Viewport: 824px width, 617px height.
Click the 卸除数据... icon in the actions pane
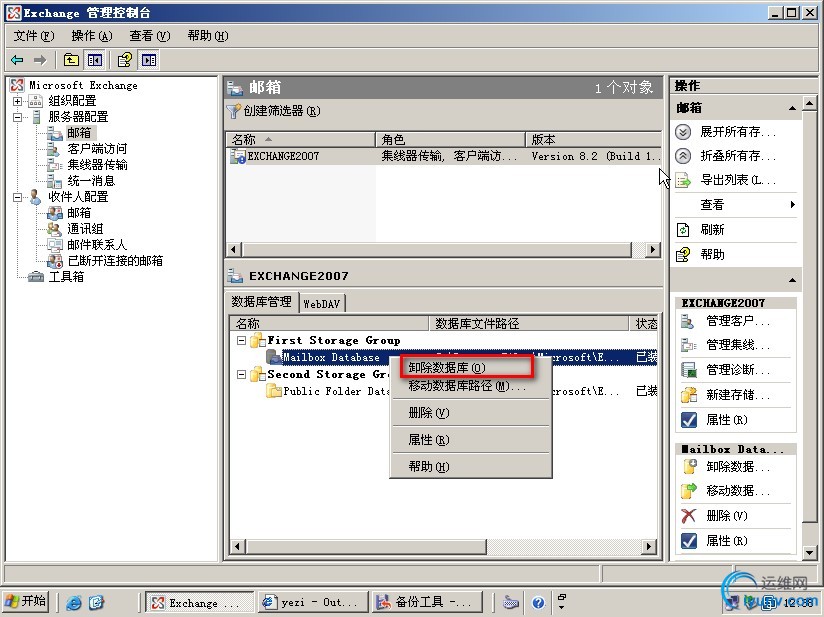688,466
